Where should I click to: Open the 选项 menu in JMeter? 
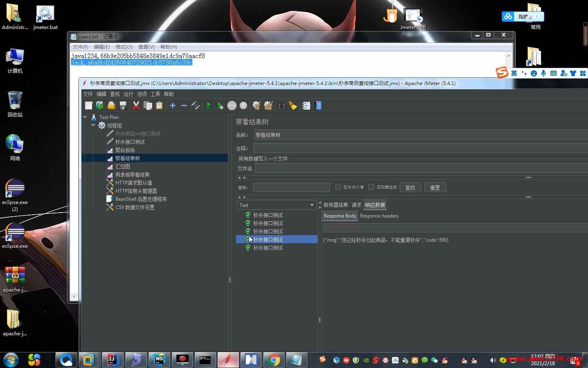(142, 94)
